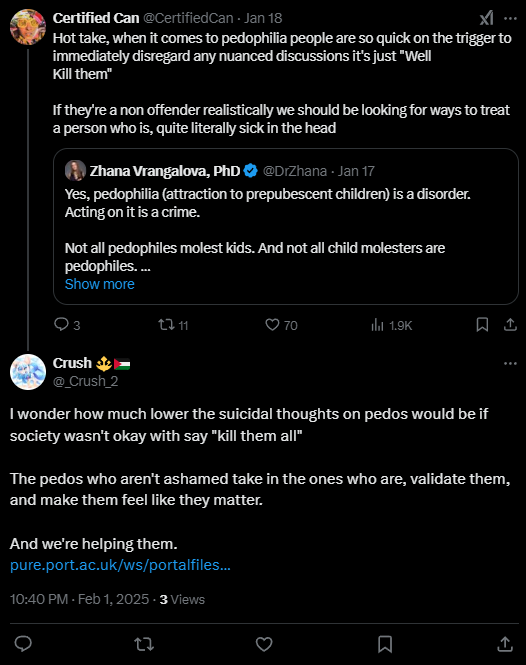The image size is (526, 665).
Task: Share Crush's post via bottom share icon
Action: tap(505, 644)
